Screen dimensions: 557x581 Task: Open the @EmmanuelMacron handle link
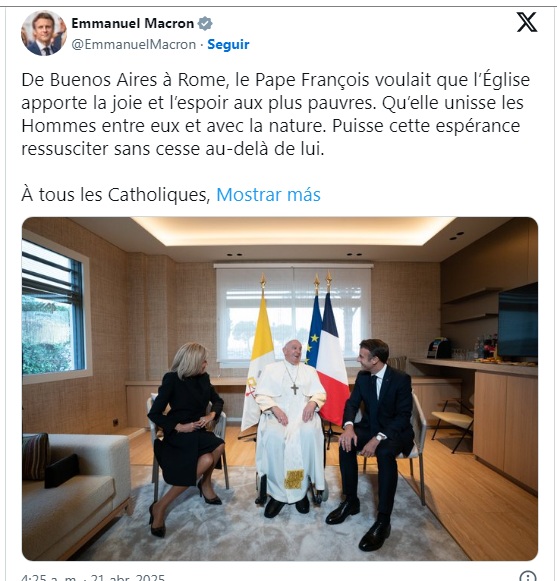pos(134,44)
